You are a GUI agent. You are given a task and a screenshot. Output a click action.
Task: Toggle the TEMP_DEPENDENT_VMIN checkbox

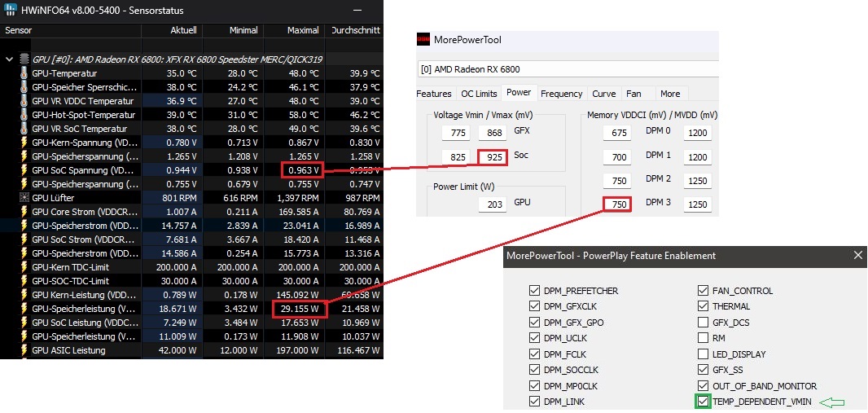703,402
